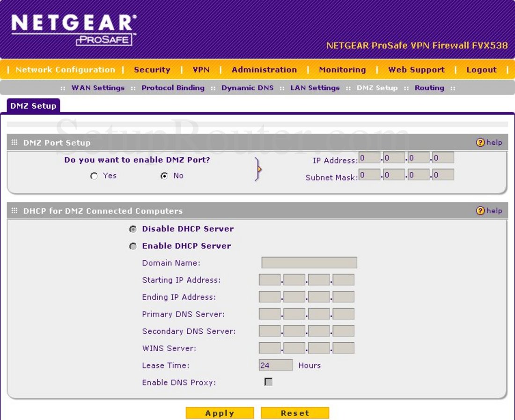Viewport: 515px width, 420px height.
Task: Select Enable DHCP Server option
Action: (133, 246)
